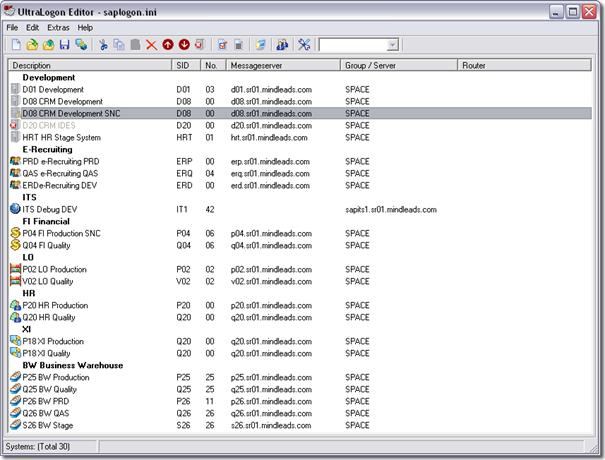Click the Group / Server column header

pos(399,65)
